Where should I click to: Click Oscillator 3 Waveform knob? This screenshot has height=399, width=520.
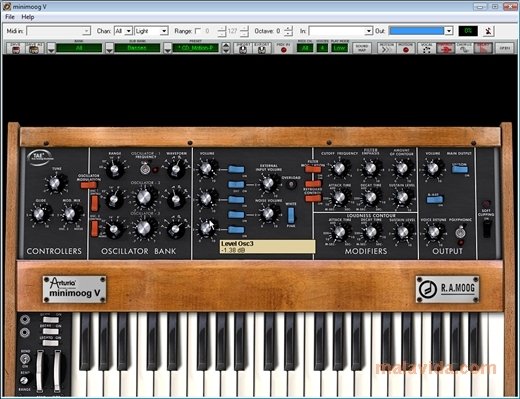(x=176, y=228)
